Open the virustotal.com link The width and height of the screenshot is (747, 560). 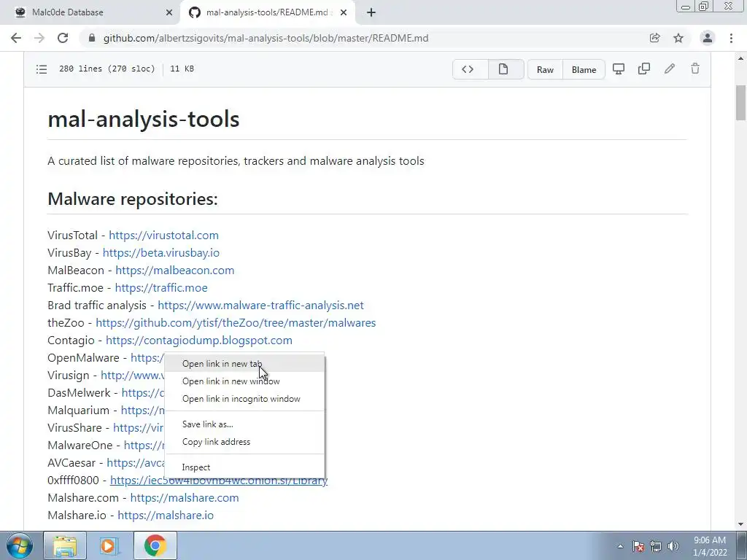pos(164,236)
